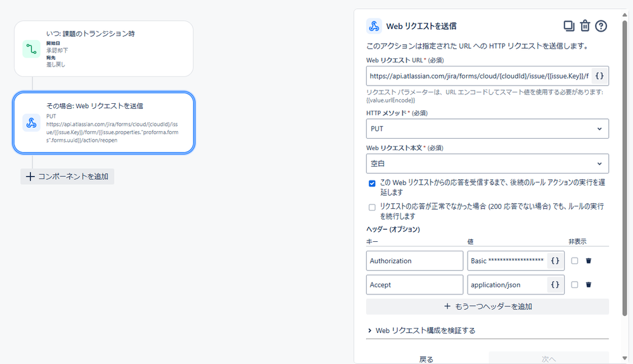Insert smart value in Web request URL
This screenshot has width=633, height=364.
pos(599,76)
